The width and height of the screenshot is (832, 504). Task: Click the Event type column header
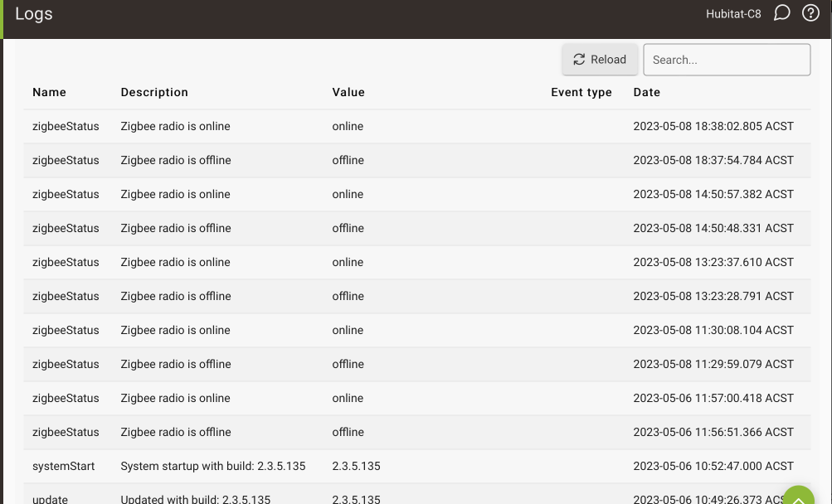[581, 92]
